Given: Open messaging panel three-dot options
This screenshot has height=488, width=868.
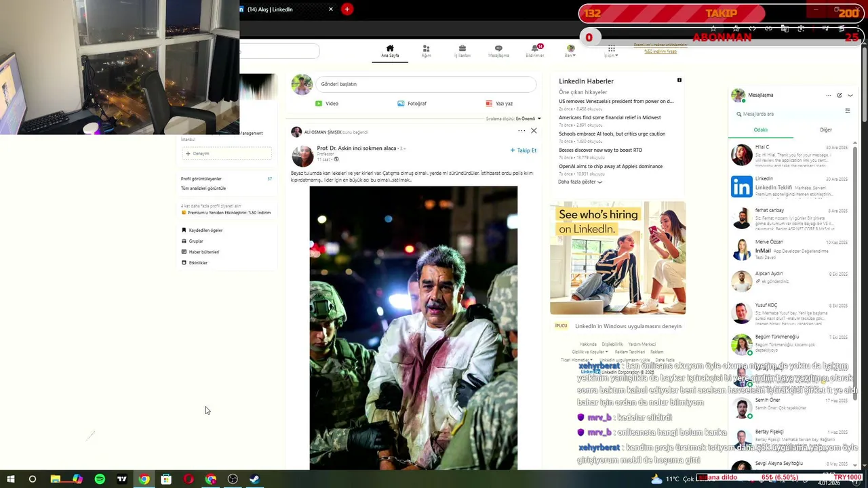Looking at the screenshot, I should pos(828,96).
